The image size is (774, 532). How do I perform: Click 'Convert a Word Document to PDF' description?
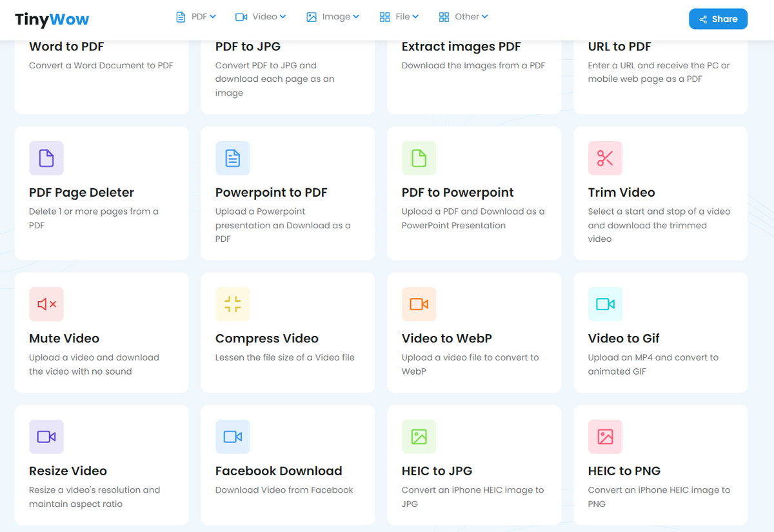coord(101,65)
